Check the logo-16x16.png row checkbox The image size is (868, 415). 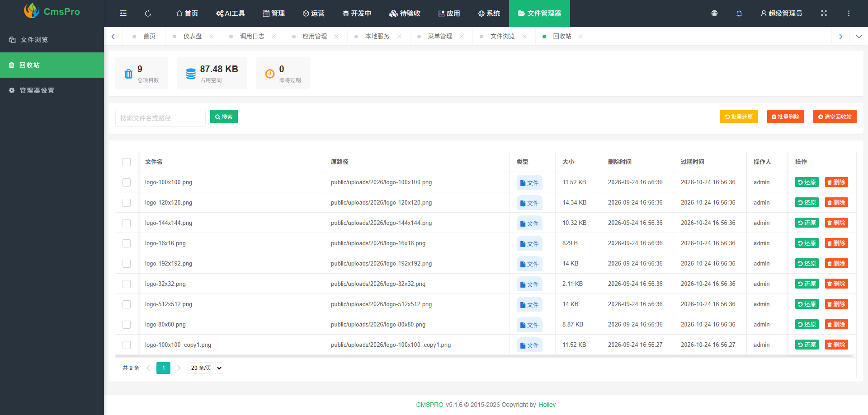pos(127,243)
